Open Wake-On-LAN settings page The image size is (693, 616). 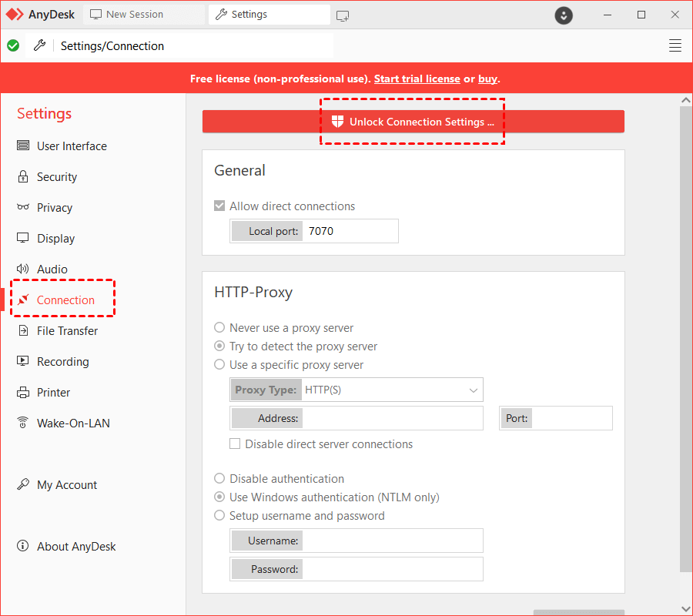click(73, 423)
